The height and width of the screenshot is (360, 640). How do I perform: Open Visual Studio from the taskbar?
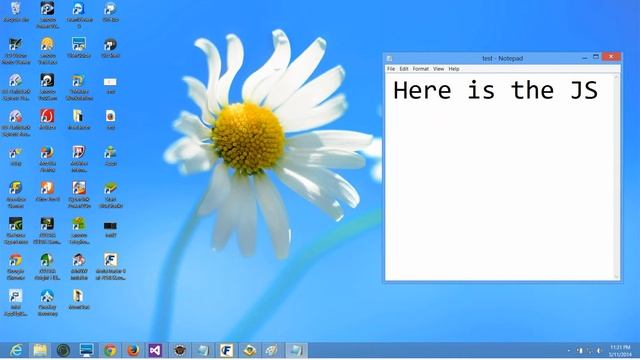coord(156,350)
